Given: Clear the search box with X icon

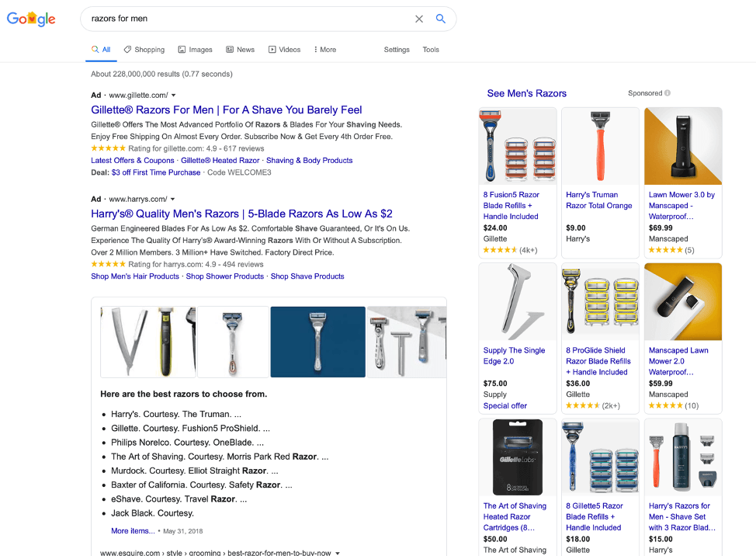Looking at the screenshot, I should tap(419, 19).
